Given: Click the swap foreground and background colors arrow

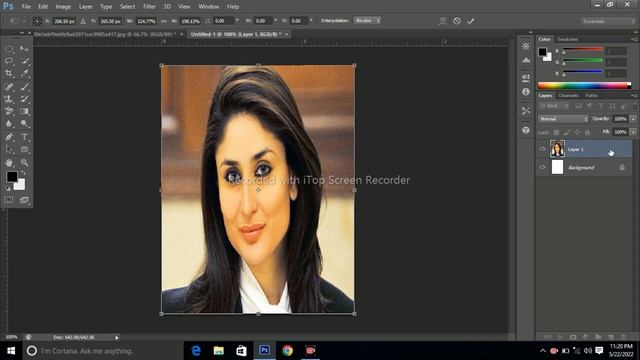Looking at the screenshot, I should [24, 173].
